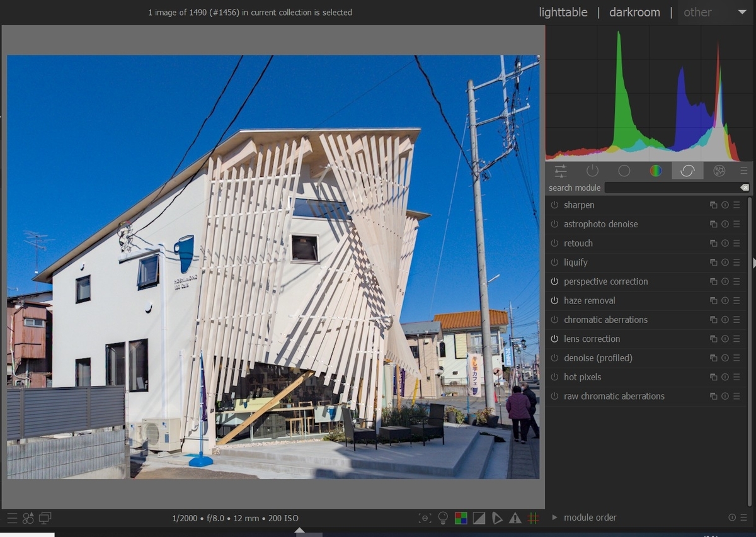Select the correct modules group tab
The width and height of the screenshot is (756, 537).
(687, 171)
